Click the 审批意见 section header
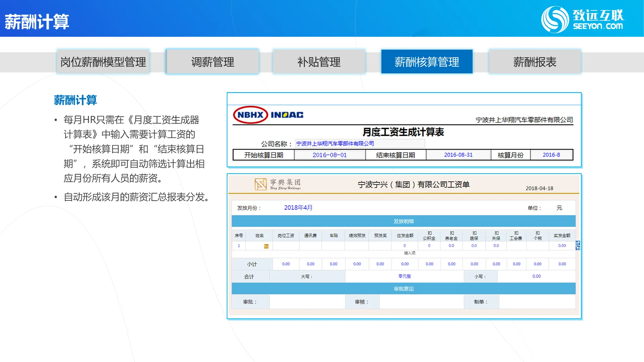644x362 pixels. 404,289
